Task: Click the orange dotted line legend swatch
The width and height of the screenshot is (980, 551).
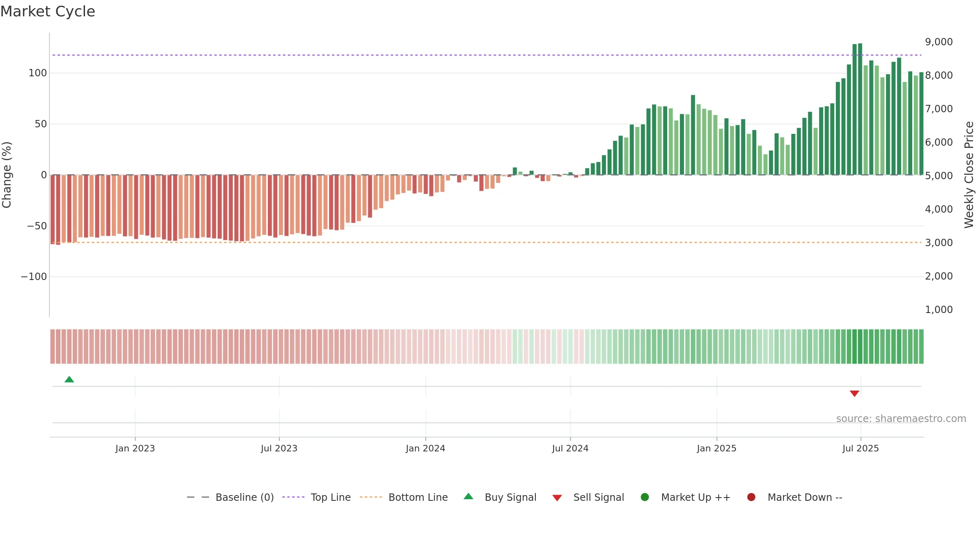Action: click(371, 497)
